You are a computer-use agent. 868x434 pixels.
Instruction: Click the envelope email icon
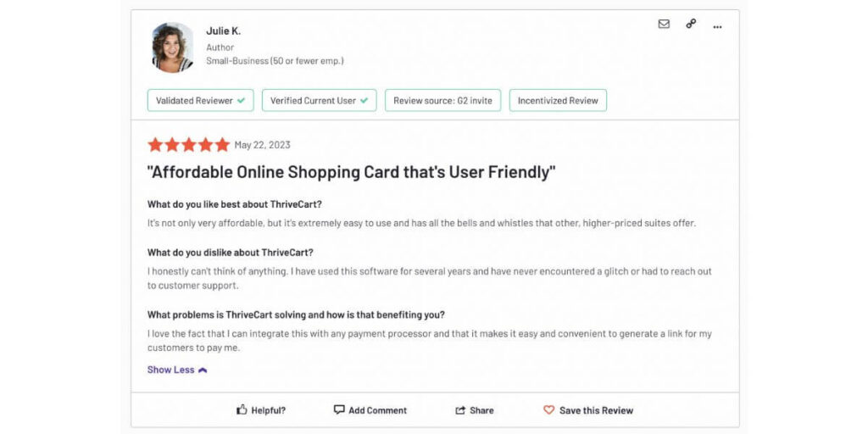664,25
